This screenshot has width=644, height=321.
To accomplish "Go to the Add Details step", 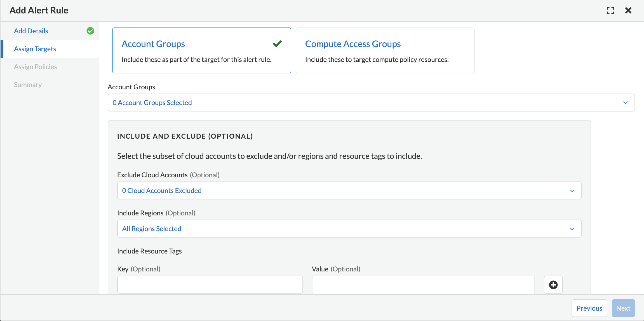I will [31, 31].
